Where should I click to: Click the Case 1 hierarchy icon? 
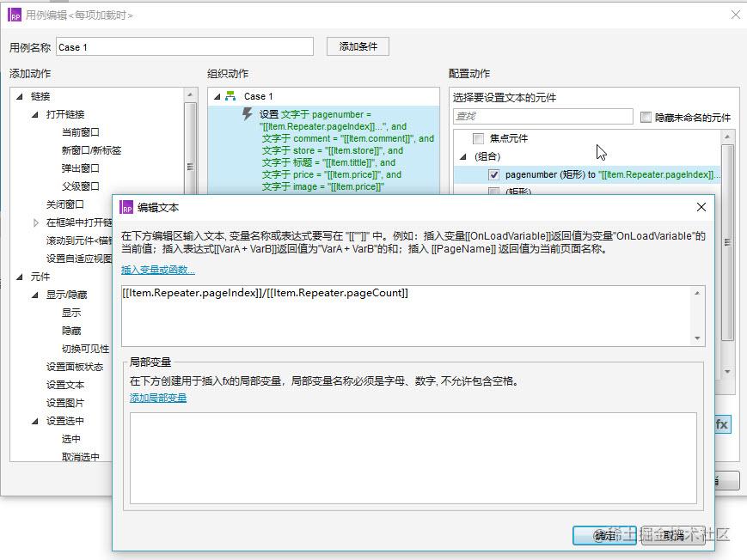[x=230, y=96]
